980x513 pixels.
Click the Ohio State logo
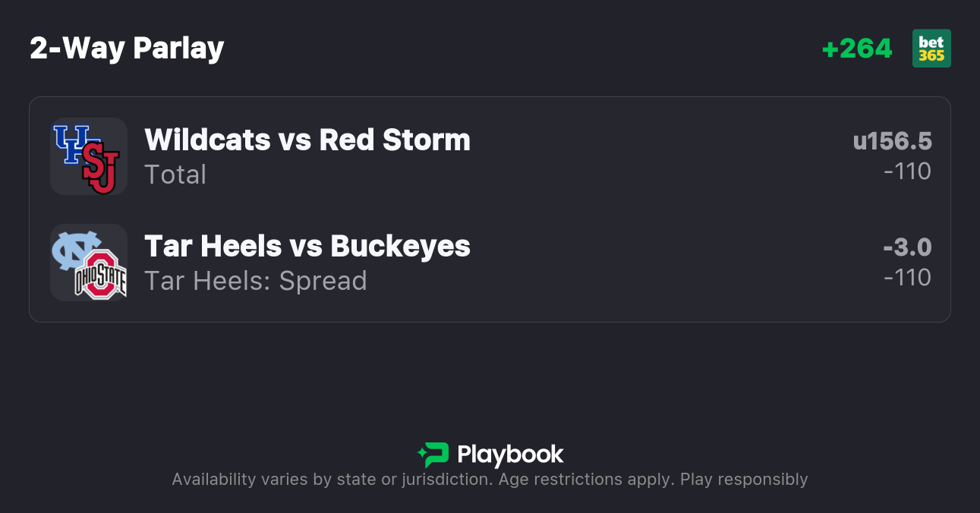101,275
